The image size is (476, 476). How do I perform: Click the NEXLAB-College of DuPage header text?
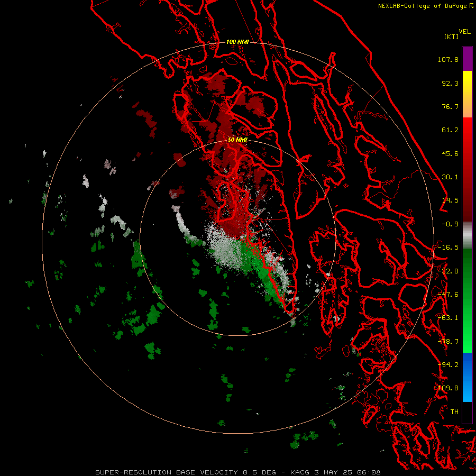pos(426,6)
